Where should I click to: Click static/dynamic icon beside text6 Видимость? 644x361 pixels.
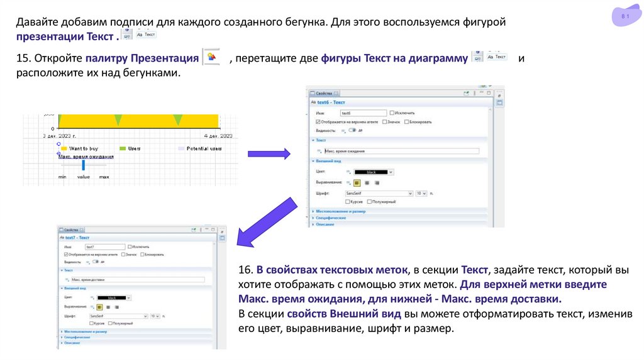(x=343, y=131)
